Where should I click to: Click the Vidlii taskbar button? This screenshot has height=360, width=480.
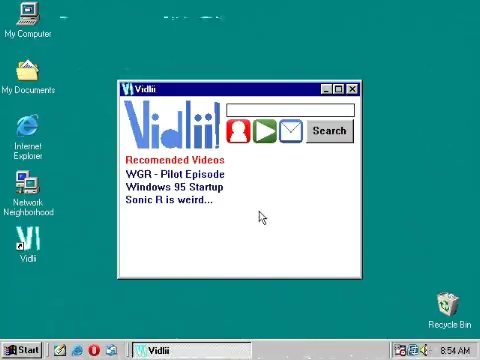[x=192, y=350]
